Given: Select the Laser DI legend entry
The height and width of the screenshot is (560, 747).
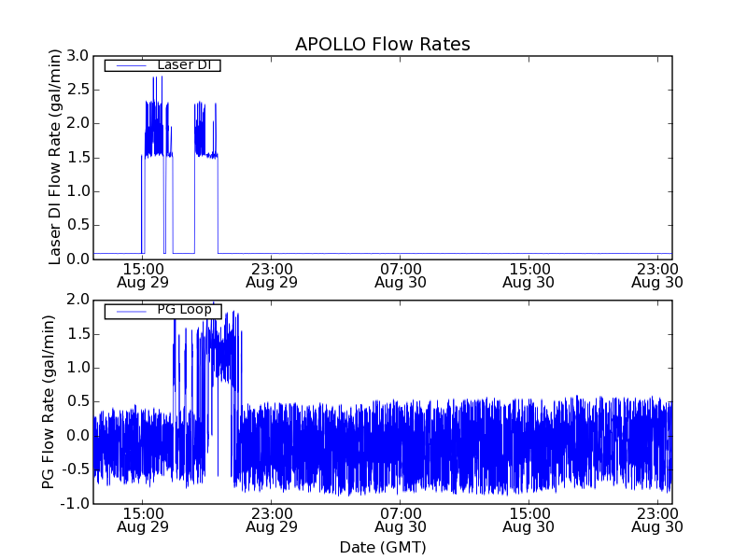Looking at the screenshot, I should pos(183,65).
